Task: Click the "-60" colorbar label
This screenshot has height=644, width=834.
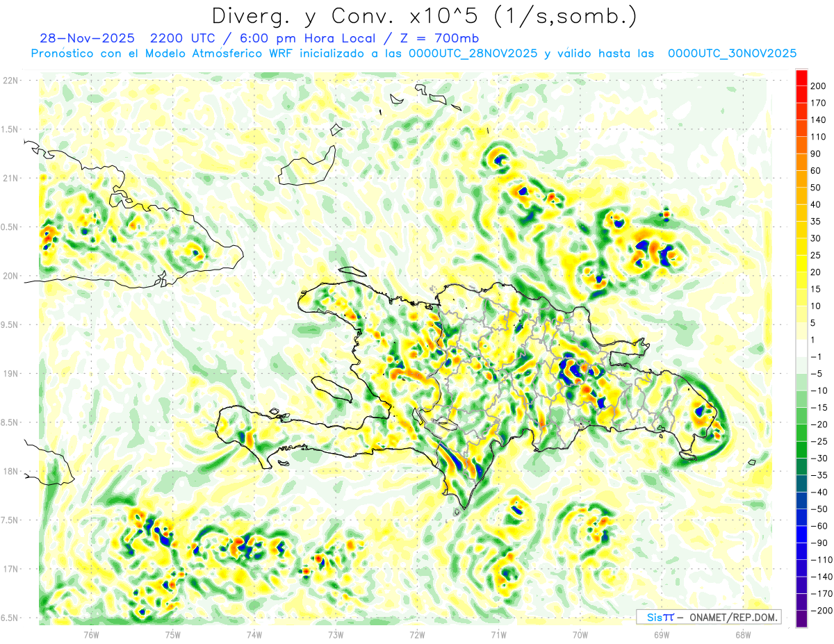Action: tap(819, 526)
